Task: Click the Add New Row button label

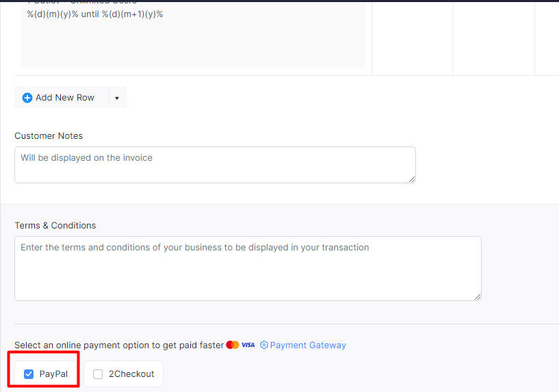Action: click(x=65, y=98)
